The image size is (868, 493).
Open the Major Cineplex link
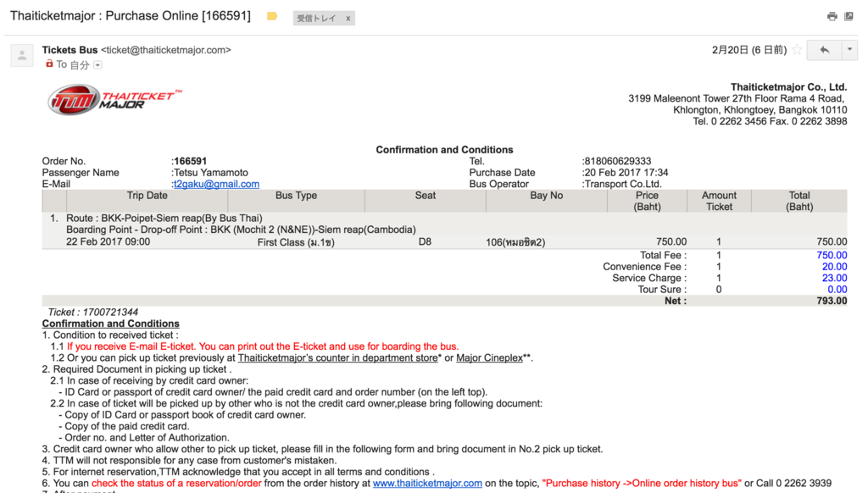[489, 358]
